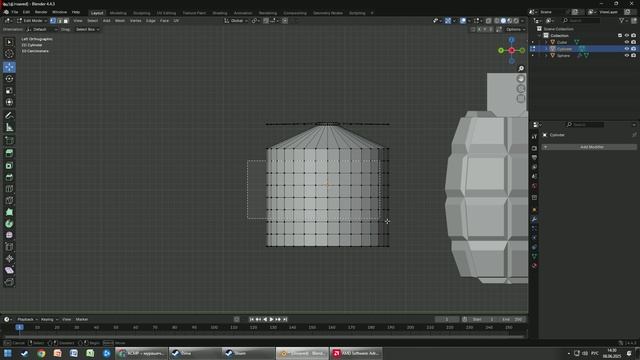Select the Extrude Region tool
The image size is (640, 360).
click(x=9, y=153)
